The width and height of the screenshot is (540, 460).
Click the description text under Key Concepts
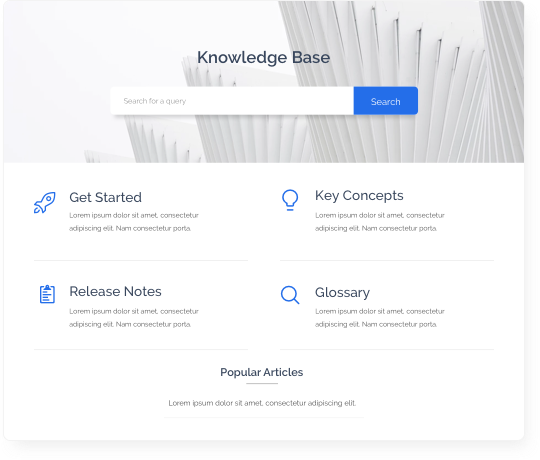pyautogui.click(x=380, y=222)
